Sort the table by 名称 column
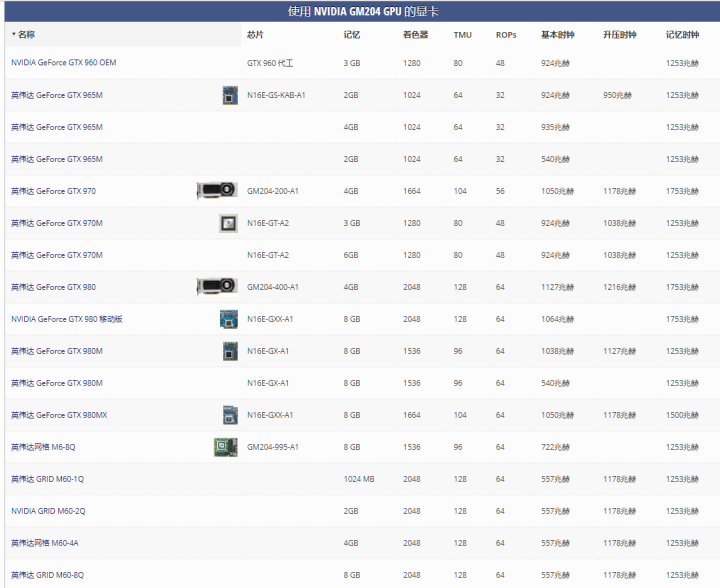 point(26,34)
